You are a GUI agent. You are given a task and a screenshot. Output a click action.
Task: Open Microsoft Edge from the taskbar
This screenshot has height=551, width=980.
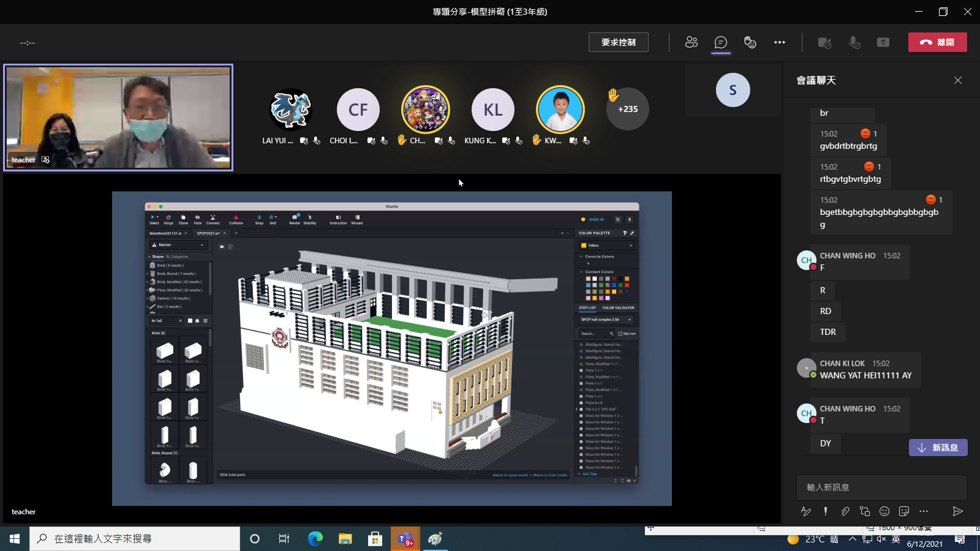315,539
